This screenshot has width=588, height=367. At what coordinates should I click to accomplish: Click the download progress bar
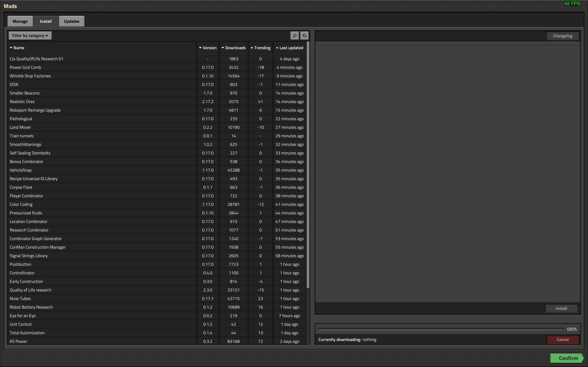coord(441,329)
